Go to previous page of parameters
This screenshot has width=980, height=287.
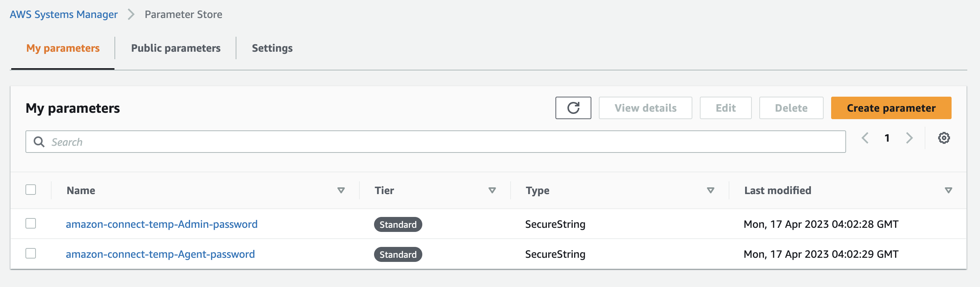tap(865, 138)
